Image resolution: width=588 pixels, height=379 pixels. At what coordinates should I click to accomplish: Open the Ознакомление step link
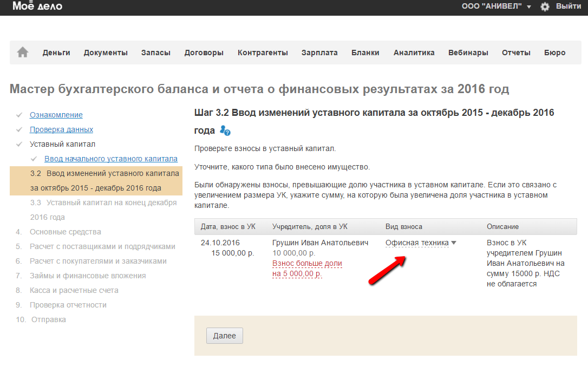pyautogui.click(x=56, y=115)
